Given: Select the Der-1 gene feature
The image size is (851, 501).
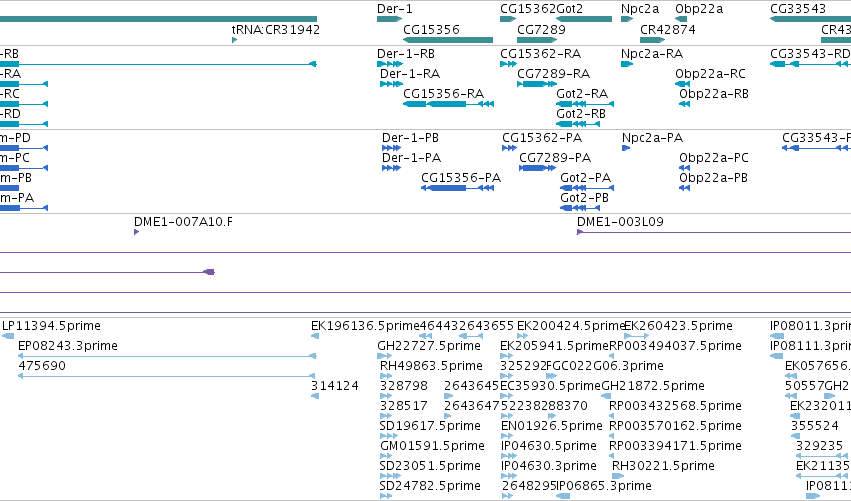Looking at the screenshot, I should [389, 19].
